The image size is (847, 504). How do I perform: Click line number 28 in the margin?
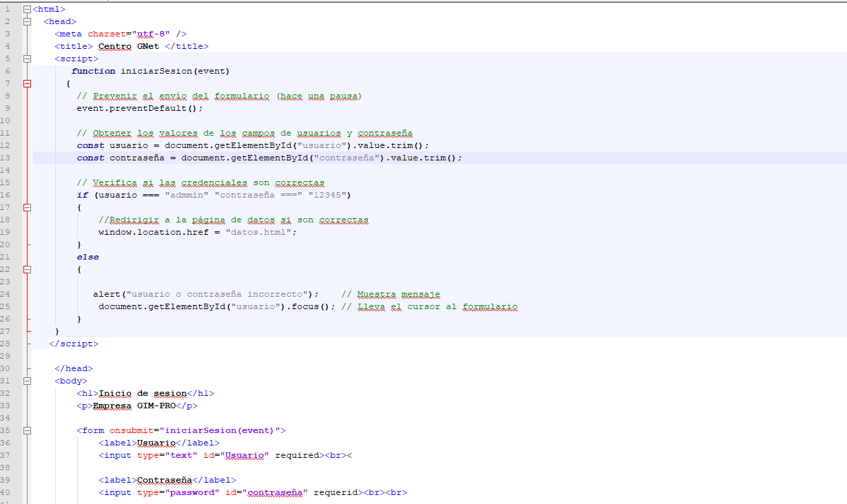click(7, 344)
